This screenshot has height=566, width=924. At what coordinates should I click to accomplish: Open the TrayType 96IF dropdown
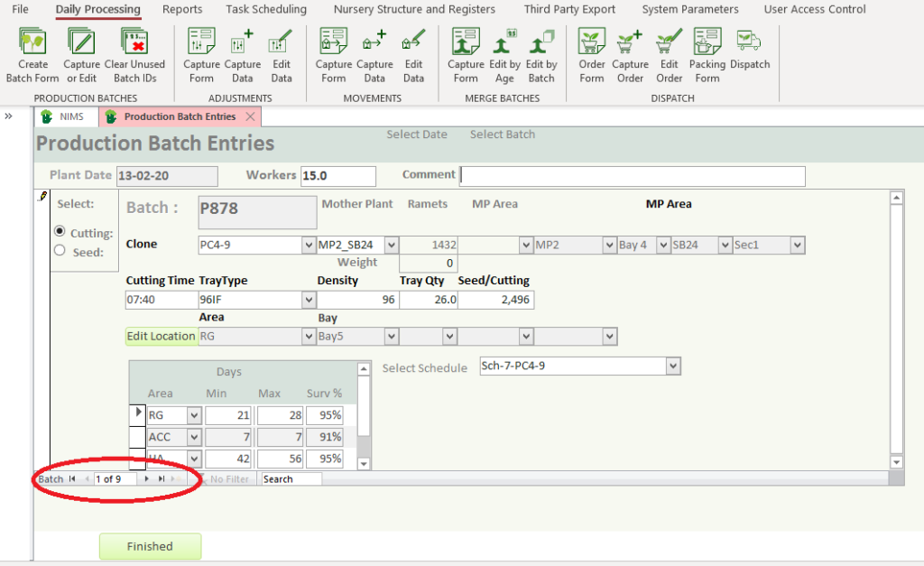(x=309, y=300)
